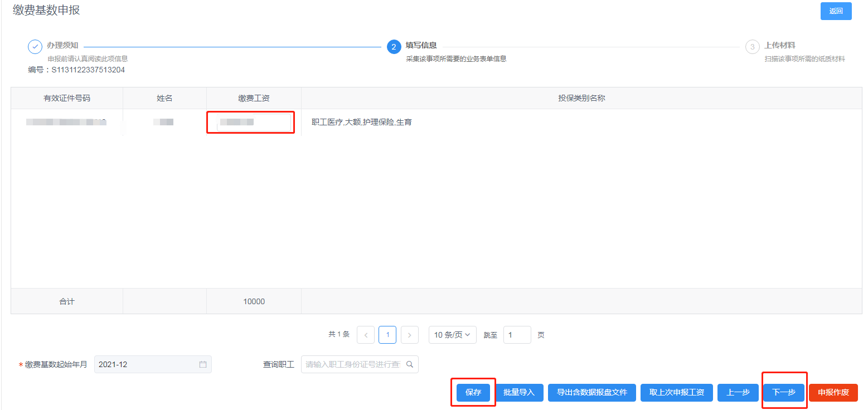Click the step 3 circle indicator
Screen dimensions: 868x410
[x=753, y=47]
